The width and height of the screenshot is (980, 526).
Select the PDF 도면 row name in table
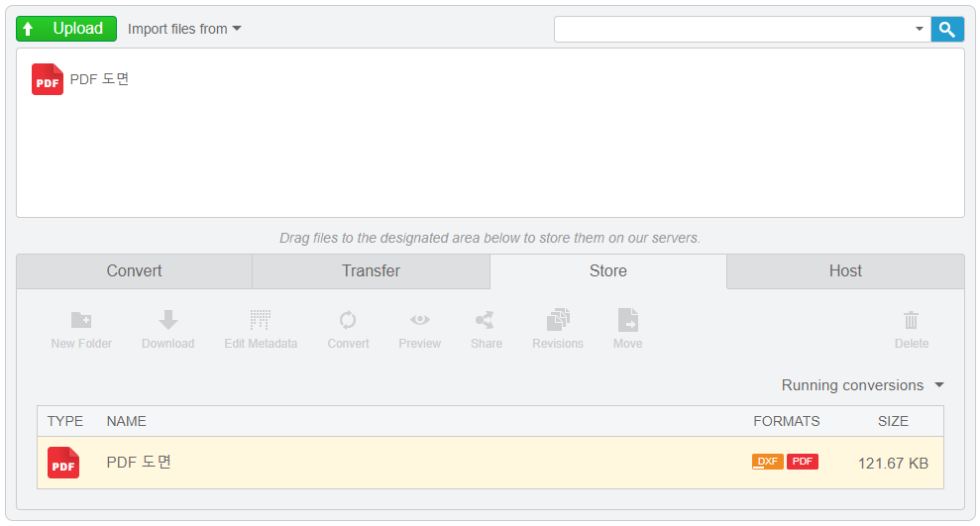coord(139,463)
